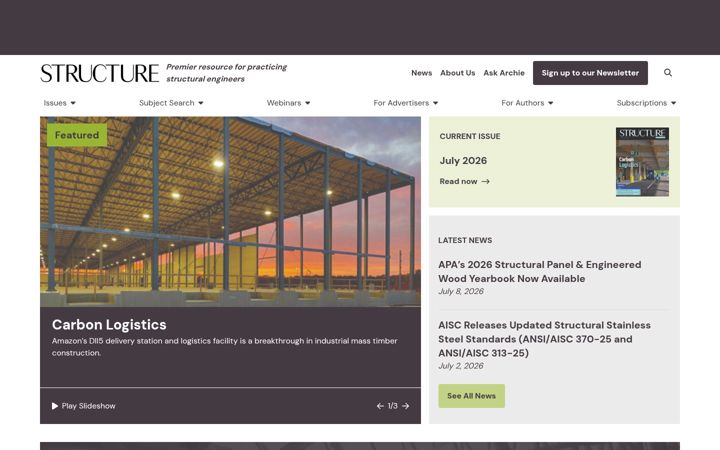Open the site search magnifier icon
This screenshot has height=450, width=720.
[668, 73]
